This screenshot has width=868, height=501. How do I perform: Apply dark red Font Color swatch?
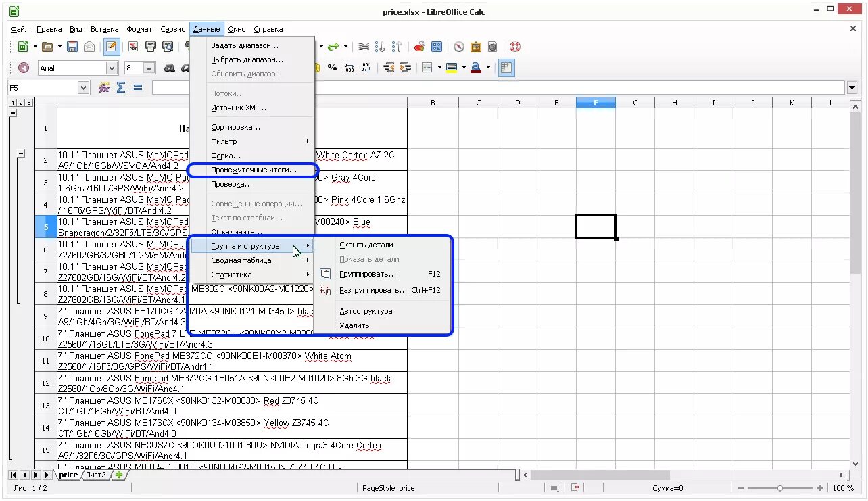(x=476, y=68)
